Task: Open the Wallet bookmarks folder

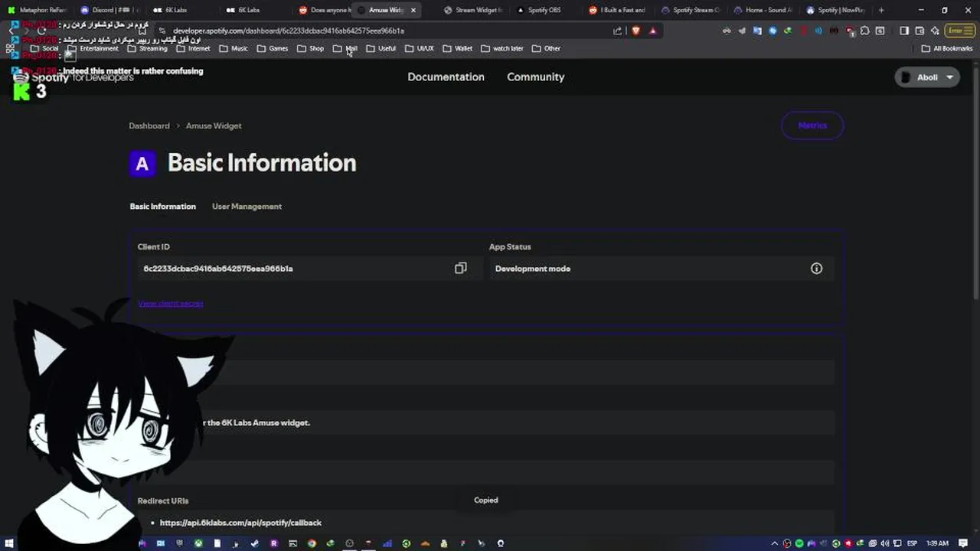Action: pyautogui.click(x=457, y=48)
